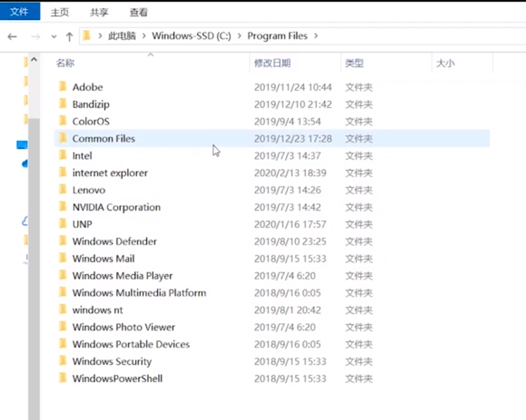
Task: Open the 文件 menu tab
Action: click(x=19, y=11)
